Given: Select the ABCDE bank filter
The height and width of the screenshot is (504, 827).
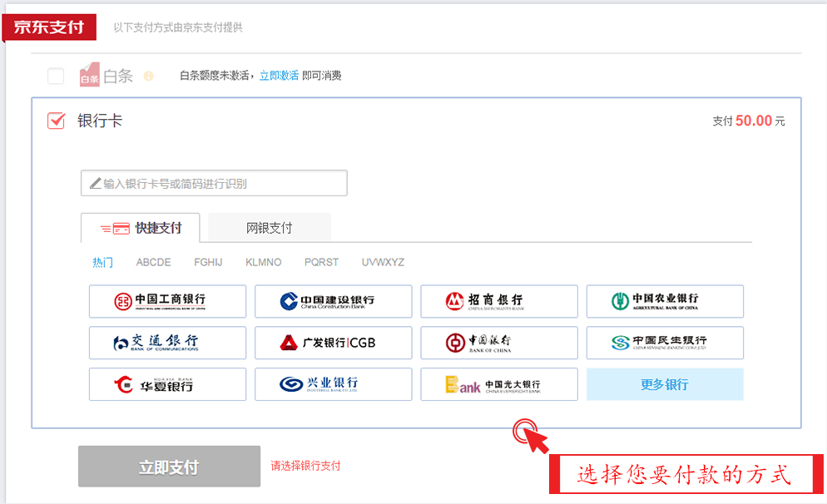Looking at the screenshot, I should pyautogui.click(x=153, y=262).
